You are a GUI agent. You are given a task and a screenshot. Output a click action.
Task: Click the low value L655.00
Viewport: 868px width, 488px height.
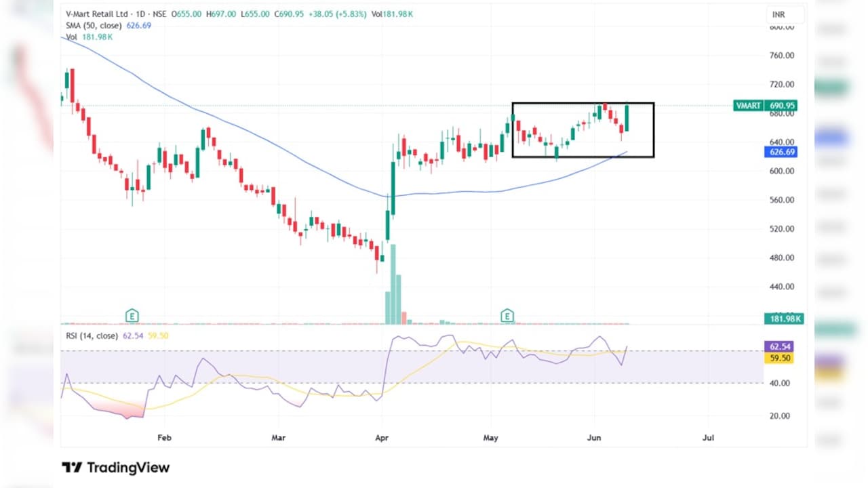[x=256, y=14]
